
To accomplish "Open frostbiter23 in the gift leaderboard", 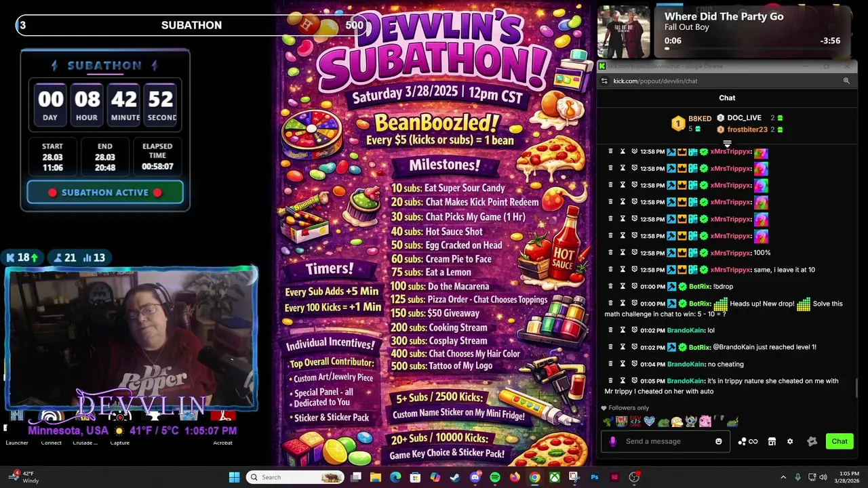I will [747, 129].
